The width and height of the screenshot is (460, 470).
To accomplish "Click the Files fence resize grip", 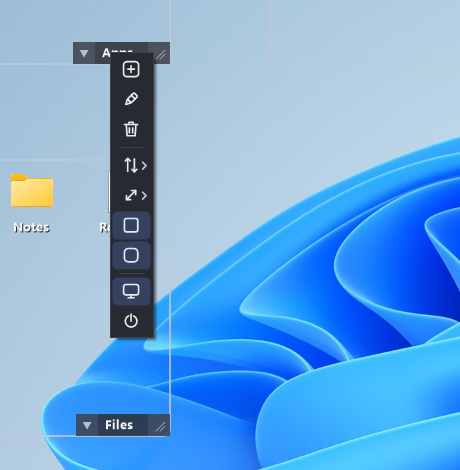I will pos(159,425).
